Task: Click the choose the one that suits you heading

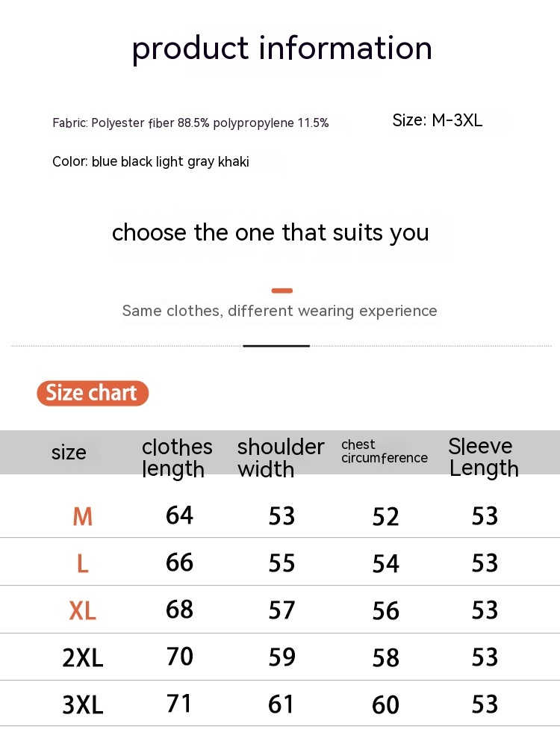Action: click(x=270, y=232)
